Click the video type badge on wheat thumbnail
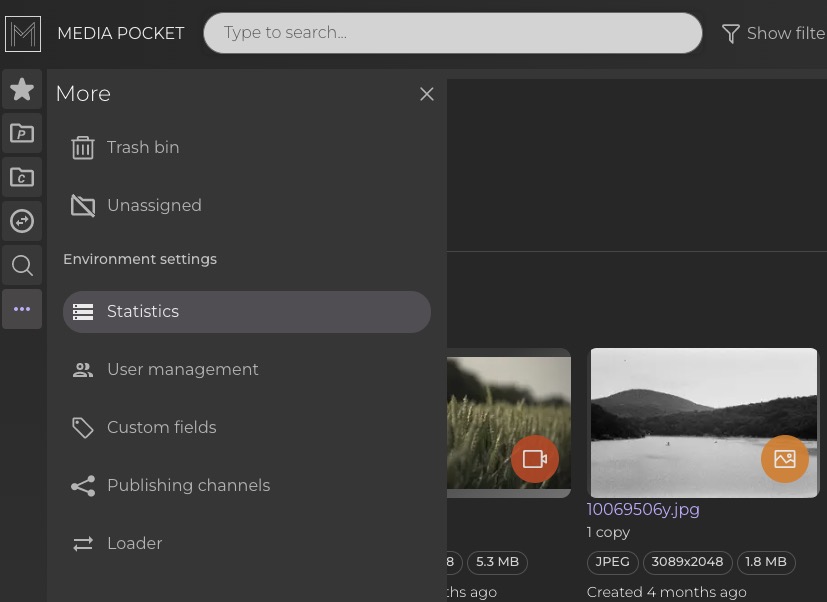The height and width of the screenshot is (602, 827). [535, 459]
